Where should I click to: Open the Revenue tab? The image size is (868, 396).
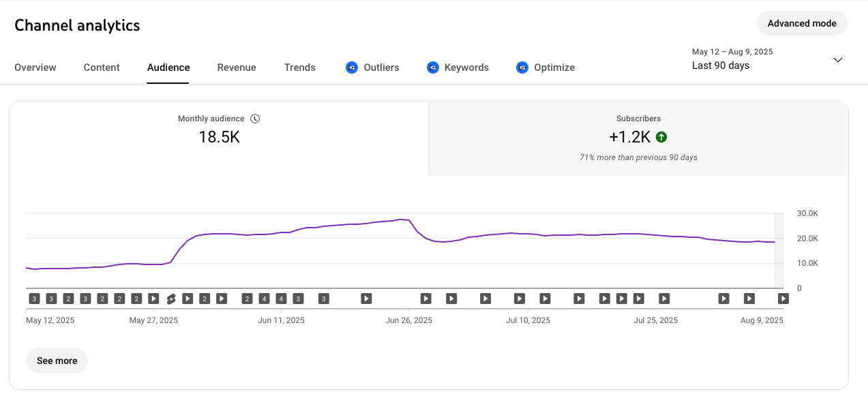pyautogui.click(x=237, y=67)
